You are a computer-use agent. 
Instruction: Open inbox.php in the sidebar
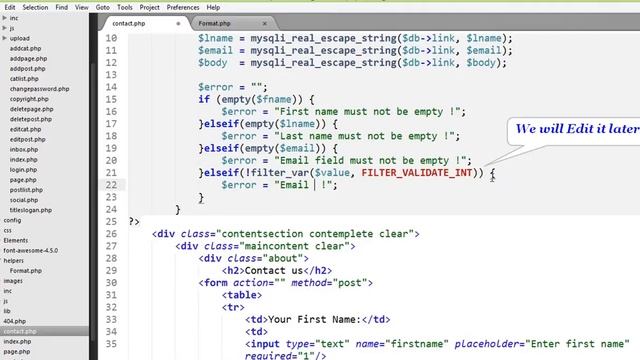click(24, 149)
